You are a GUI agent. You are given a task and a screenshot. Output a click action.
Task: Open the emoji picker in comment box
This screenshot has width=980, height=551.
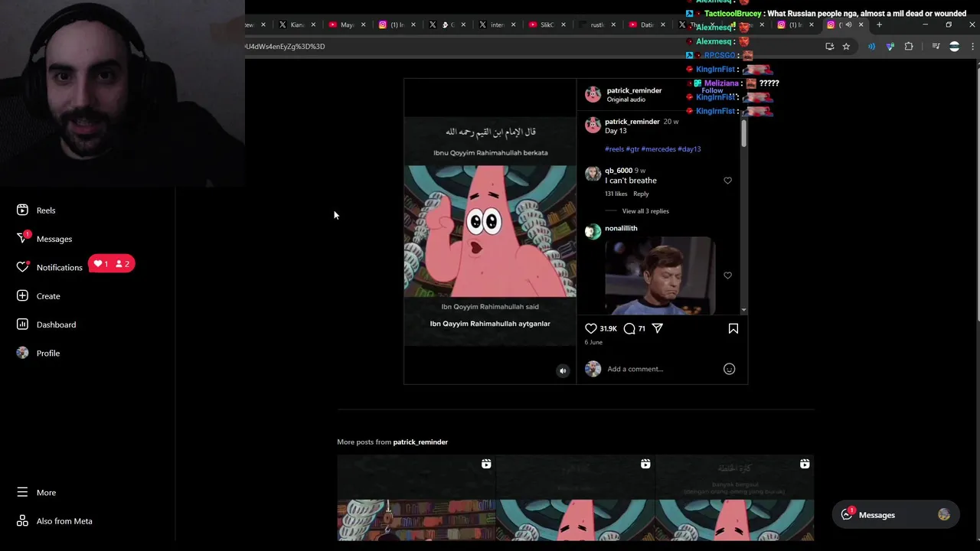tap(729, 369)
